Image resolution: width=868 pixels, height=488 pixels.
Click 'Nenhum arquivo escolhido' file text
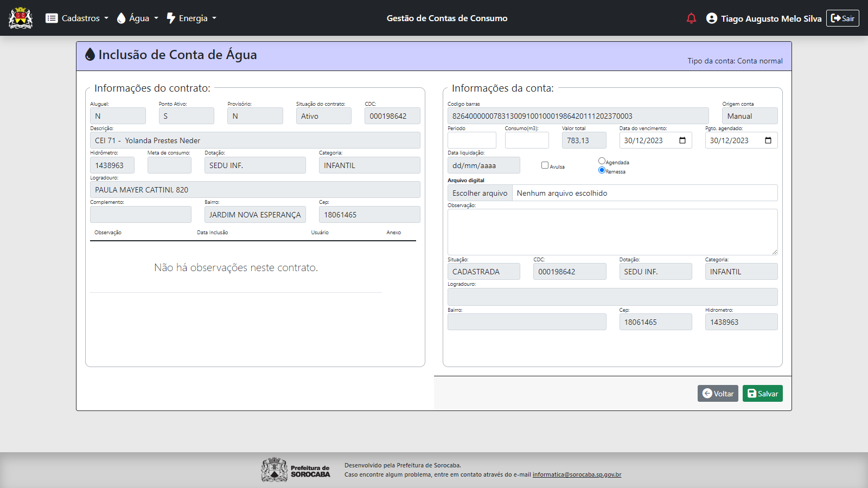[x=562, y=193]
